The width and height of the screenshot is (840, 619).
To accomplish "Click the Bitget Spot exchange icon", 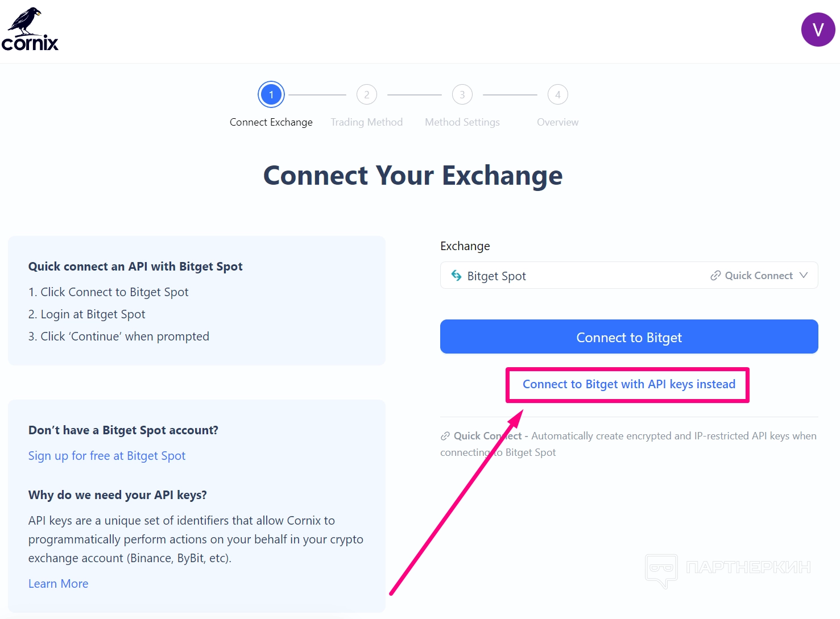I will 456,276.
